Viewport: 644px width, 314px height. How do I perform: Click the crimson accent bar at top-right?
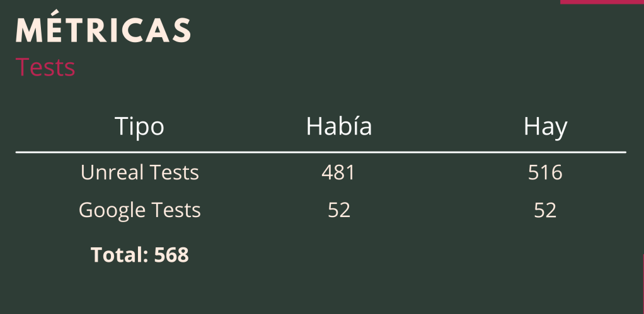tap(602, 2)
